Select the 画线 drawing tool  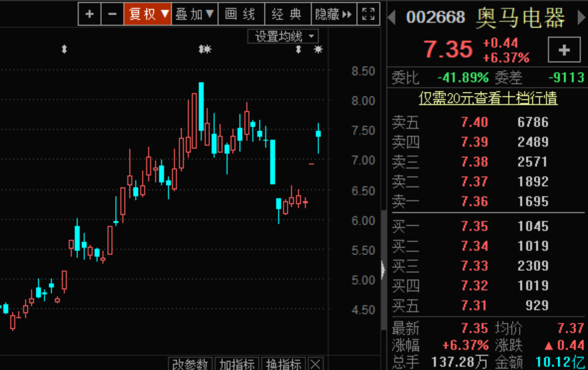(x=241, y=15)
